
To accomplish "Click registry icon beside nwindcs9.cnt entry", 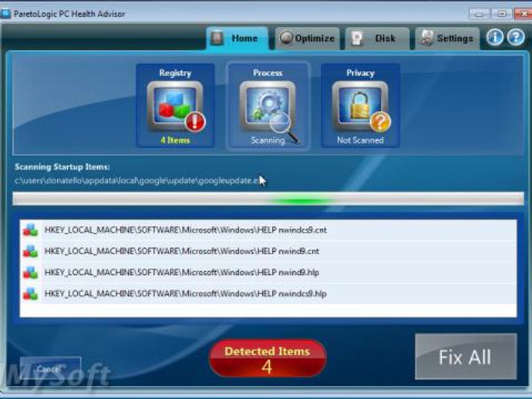I will point(30,230).
